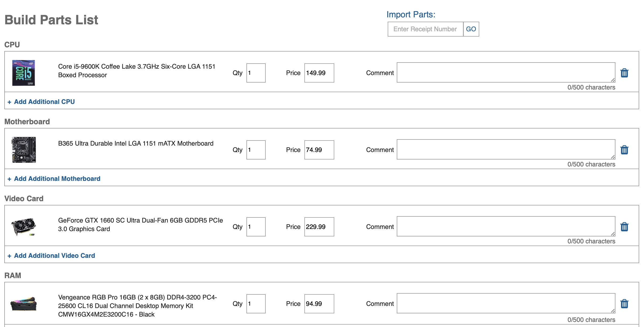Add an additional video card
The width and height of the screenshot is (644, 327).
(x=51, y=256)
